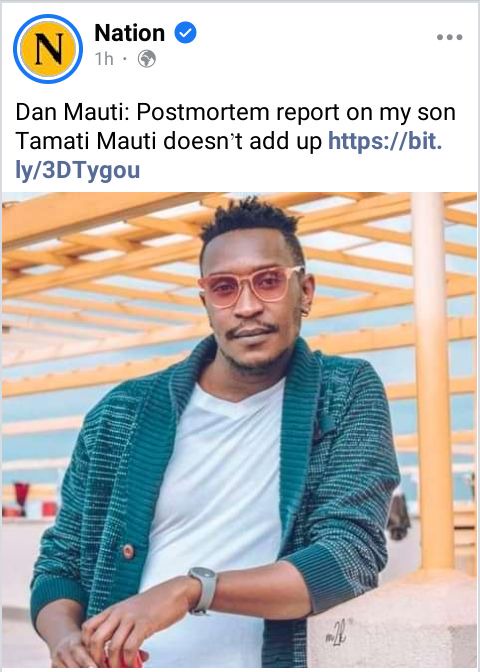The width and height of the screenshot is (480, 672).
Task: Click the black N letter in logo
Action: [48, 49]
